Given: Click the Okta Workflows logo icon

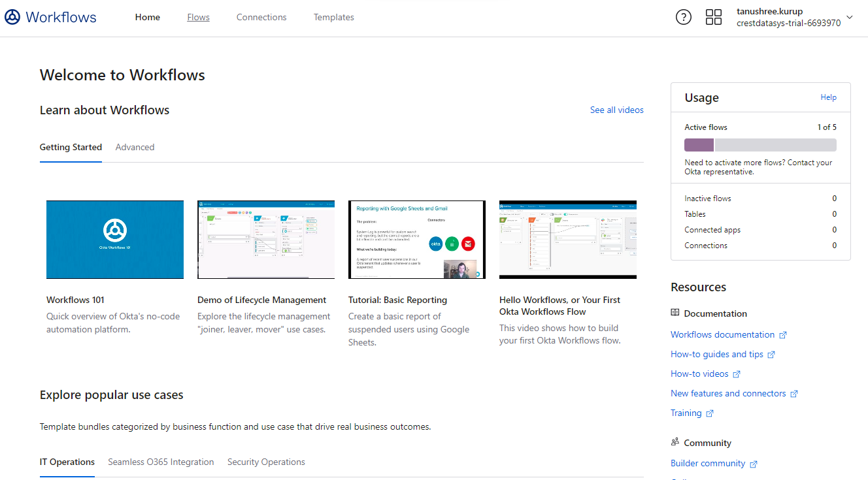Looking at the screenshot, I should 12,17.
